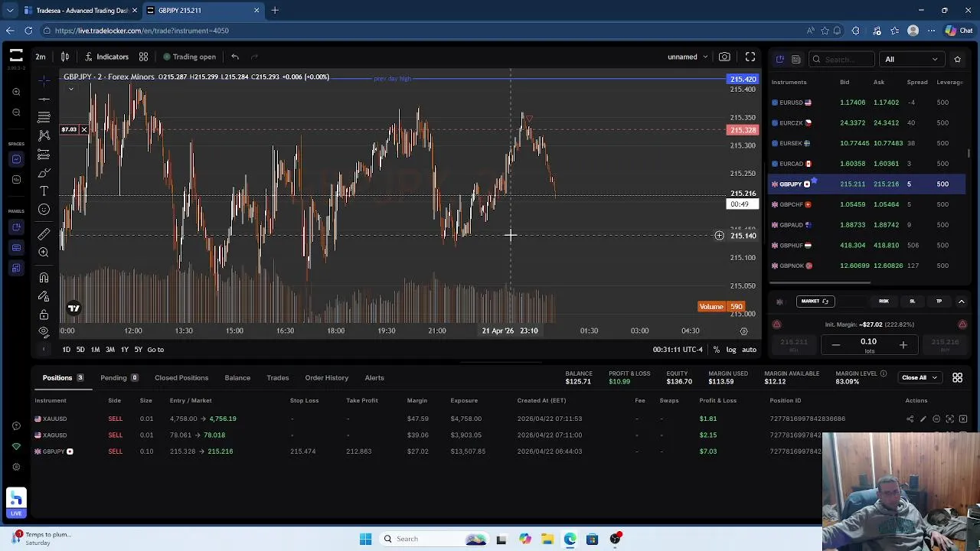The height and width of the screenshot is (551, 980).
Task: Open the Balance tab
Action: 237,378
